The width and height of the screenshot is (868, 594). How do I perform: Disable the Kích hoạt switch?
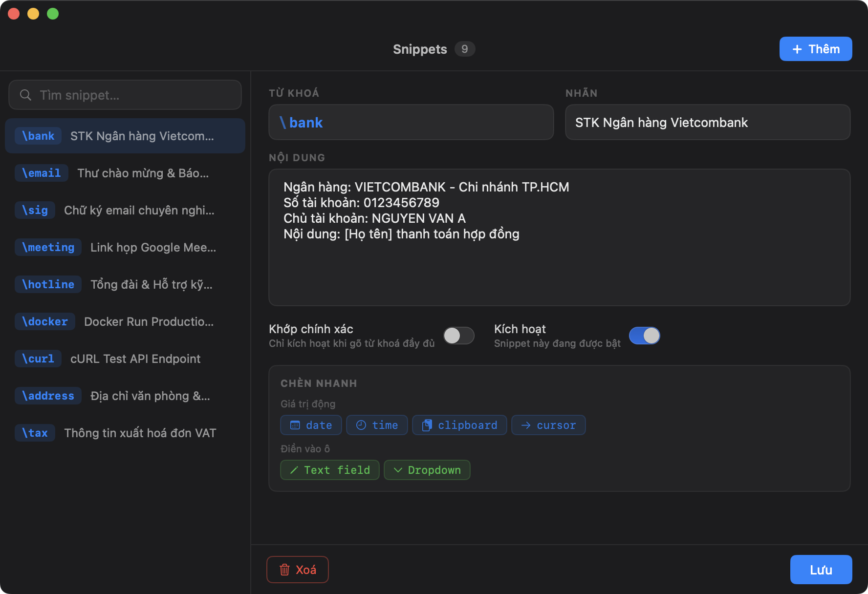[644, 336]
